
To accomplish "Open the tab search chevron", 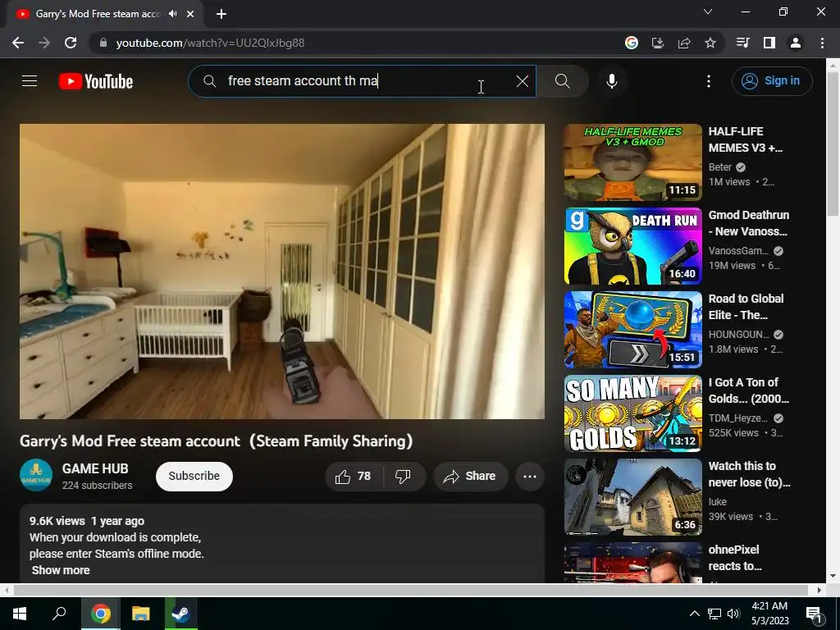I will click(x=708, y=11).
